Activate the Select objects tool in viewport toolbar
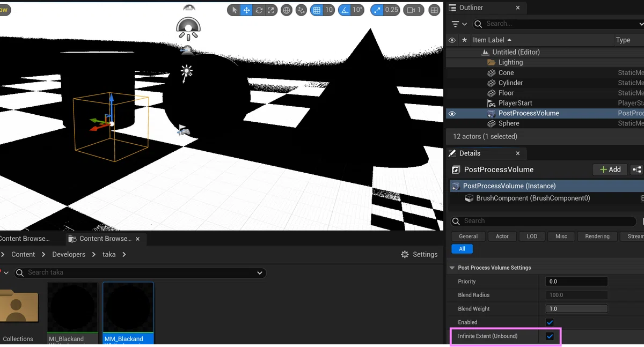 233,10
